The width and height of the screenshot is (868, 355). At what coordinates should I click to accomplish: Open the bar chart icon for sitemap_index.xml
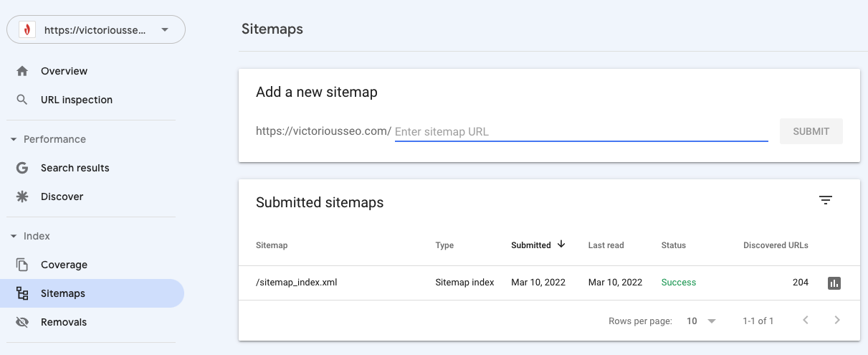(834, 283)
